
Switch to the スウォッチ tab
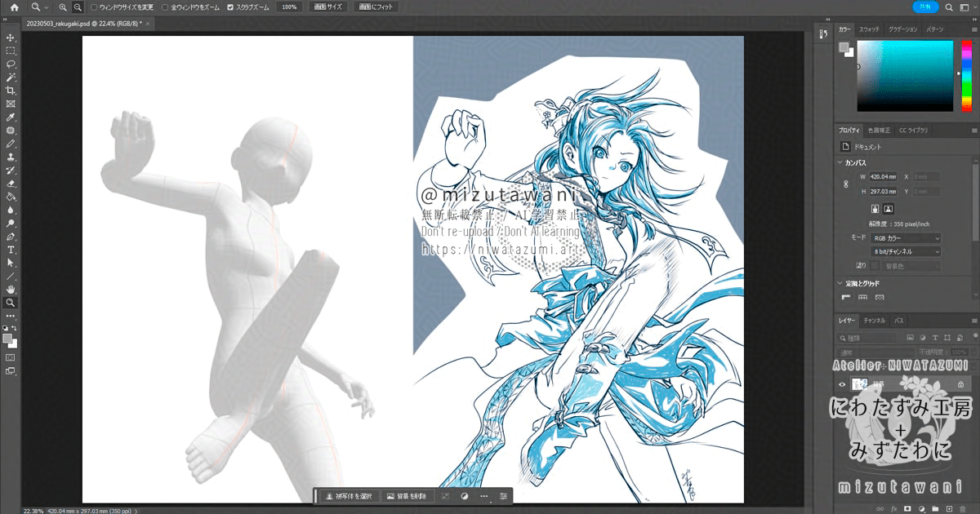(869, 29)
